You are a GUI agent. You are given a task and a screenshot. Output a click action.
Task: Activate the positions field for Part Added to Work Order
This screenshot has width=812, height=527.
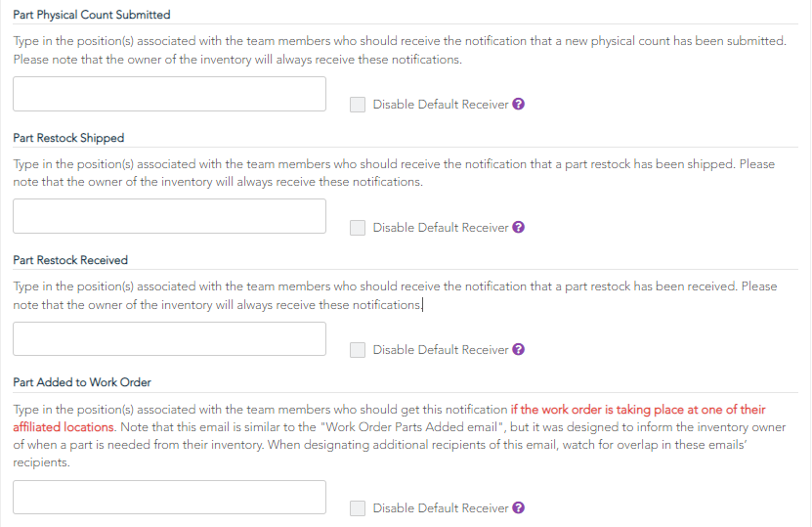coord(169,498)
